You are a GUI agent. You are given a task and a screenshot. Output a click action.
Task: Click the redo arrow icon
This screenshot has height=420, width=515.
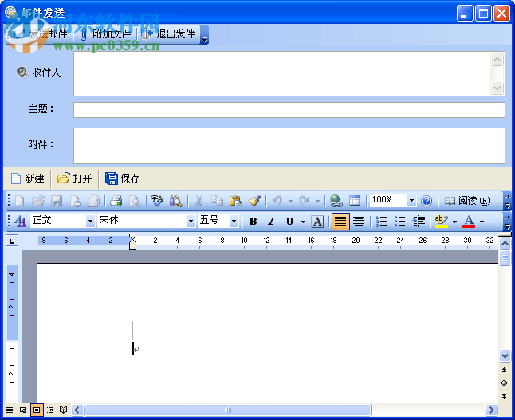(305, 201)
